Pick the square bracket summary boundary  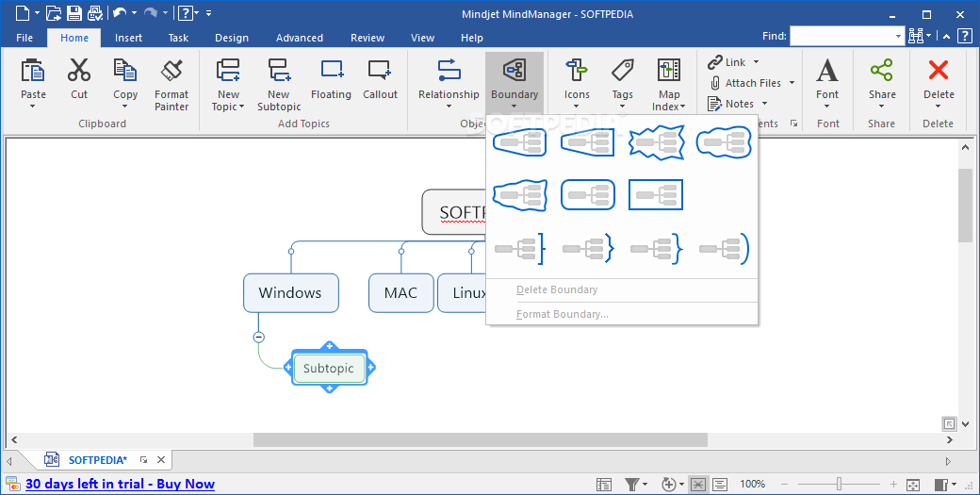(x=520, y=249)
